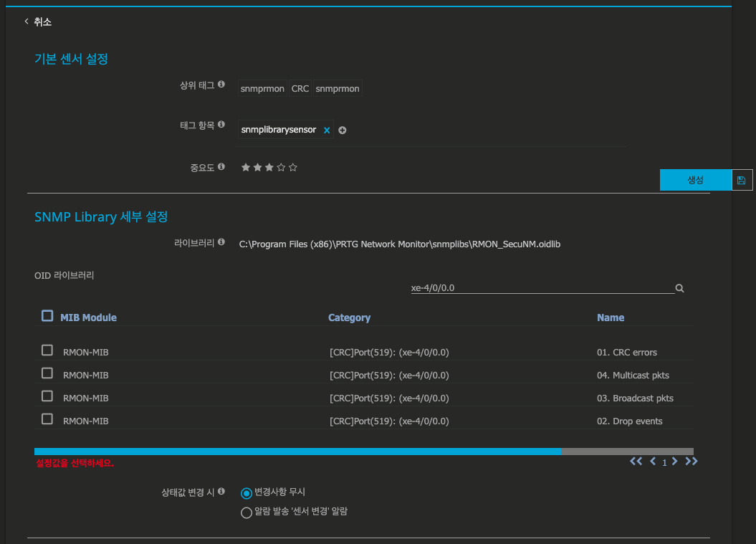
Task: Click info icon next to 상위 태그
Action: point(221,85)
